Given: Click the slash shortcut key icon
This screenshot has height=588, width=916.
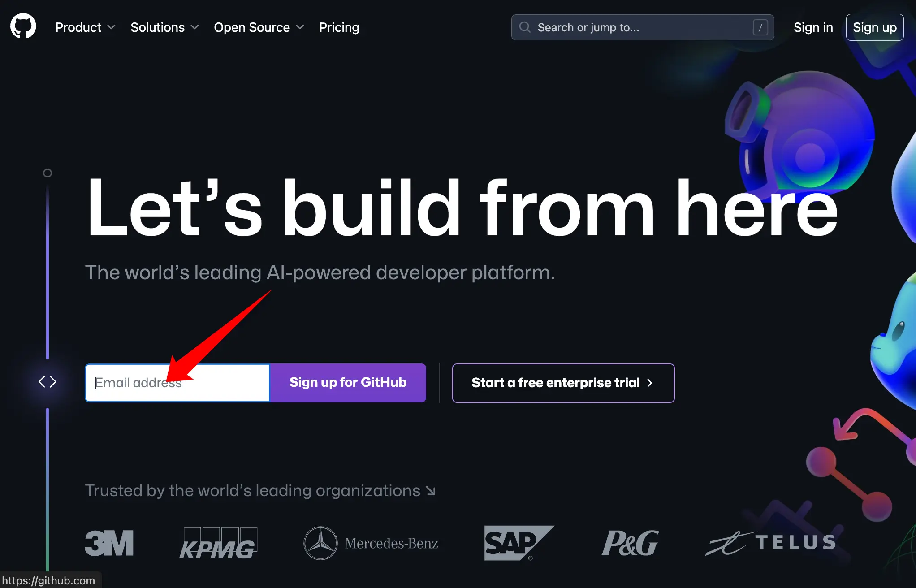Looking at the screenshot, I should tap(760, 27).
